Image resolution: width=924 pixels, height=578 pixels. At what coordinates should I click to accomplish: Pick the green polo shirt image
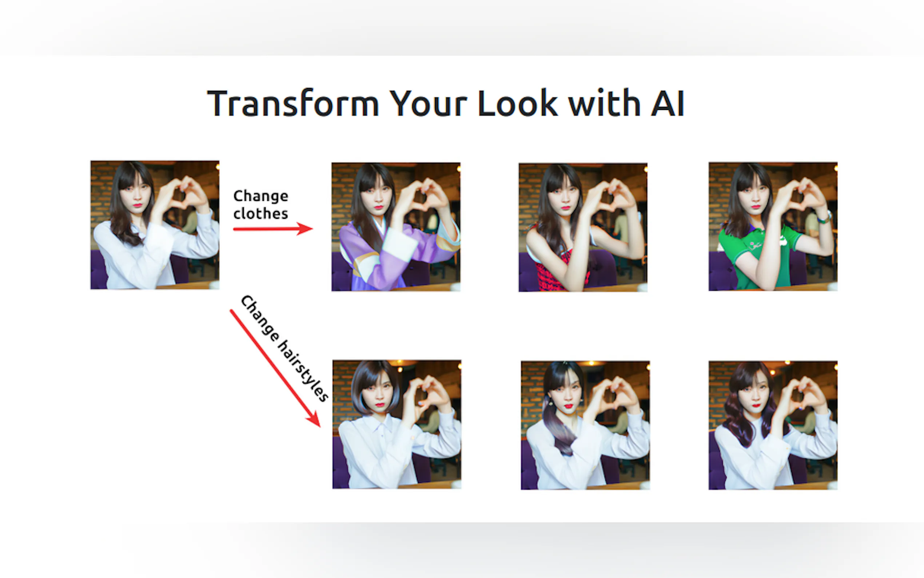773,226
